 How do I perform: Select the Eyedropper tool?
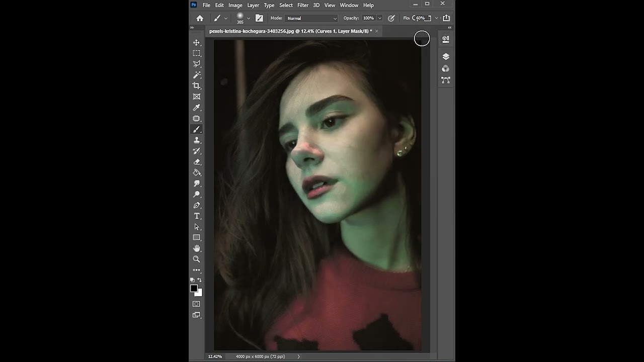(197, 108)
